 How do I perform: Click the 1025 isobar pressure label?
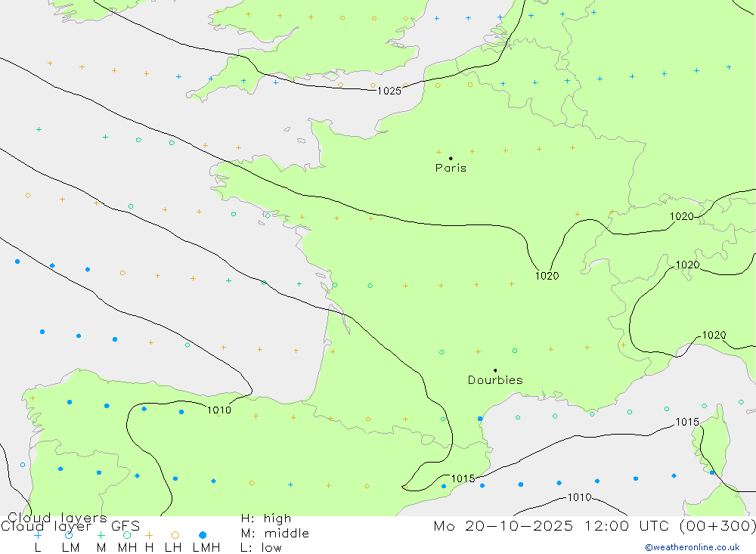click(x=389, y=91)
